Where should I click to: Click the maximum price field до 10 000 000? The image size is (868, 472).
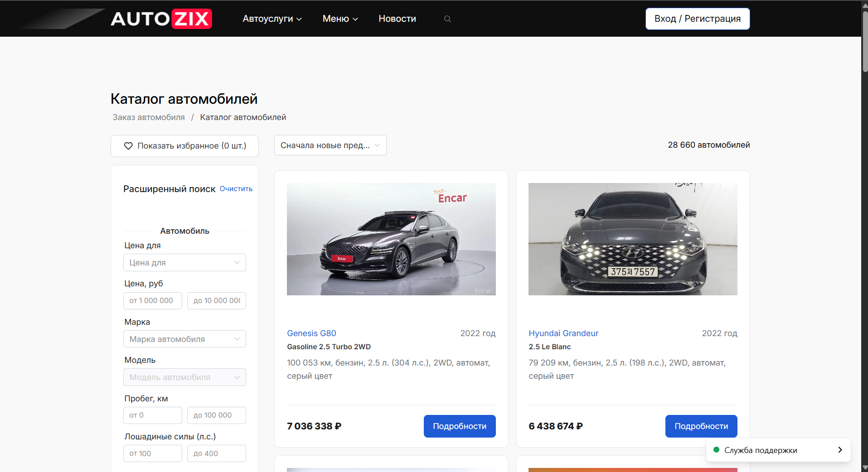pyautogui.click(x=217, y=301)
